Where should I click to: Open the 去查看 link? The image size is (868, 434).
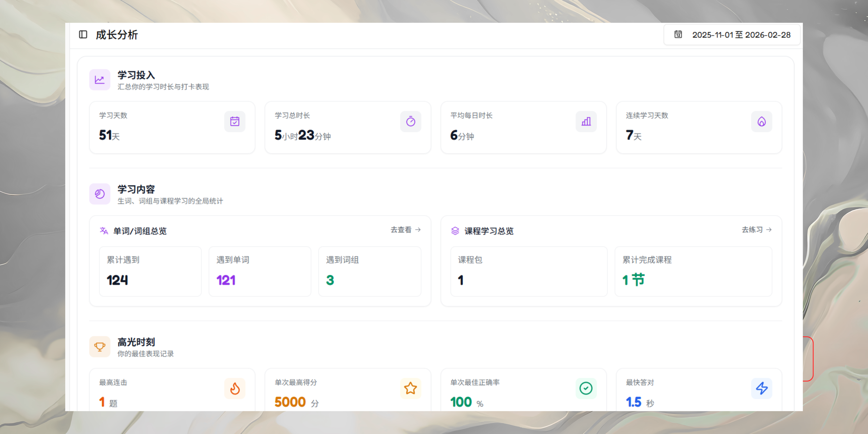tap(405, 230)
